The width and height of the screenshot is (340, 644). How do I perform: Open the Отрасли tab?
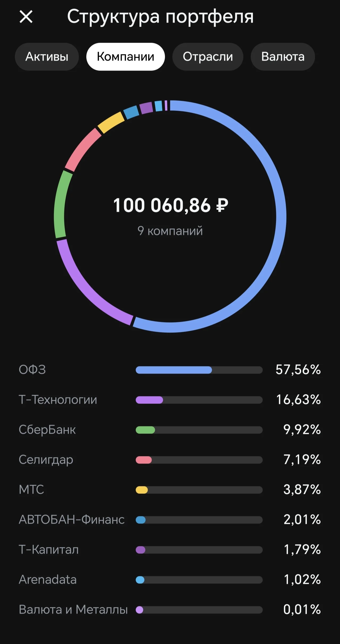[208, 57]
